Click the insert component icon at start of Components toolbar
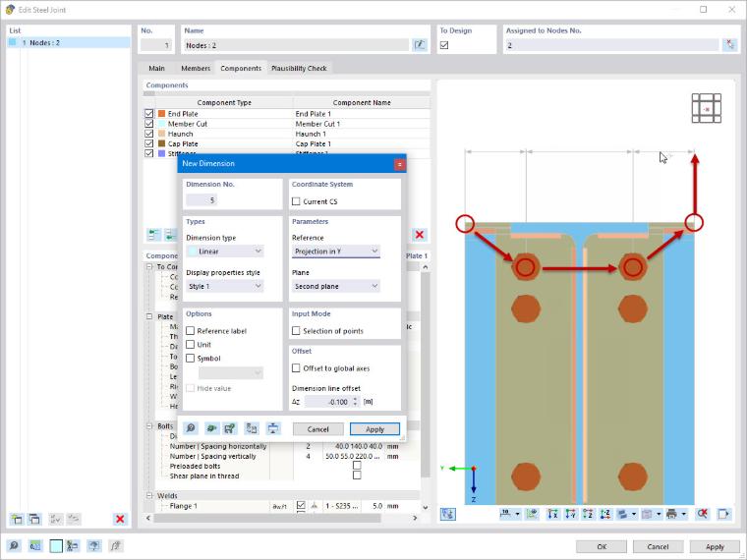Viewport: 747px width, 560px height. click(x=154, y=235)
